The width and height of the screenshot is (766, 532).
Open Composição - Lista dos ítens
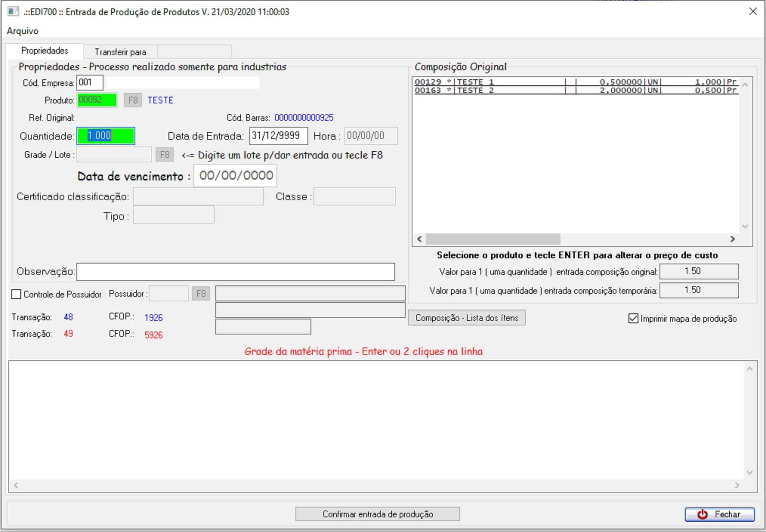tap(466, 318)
